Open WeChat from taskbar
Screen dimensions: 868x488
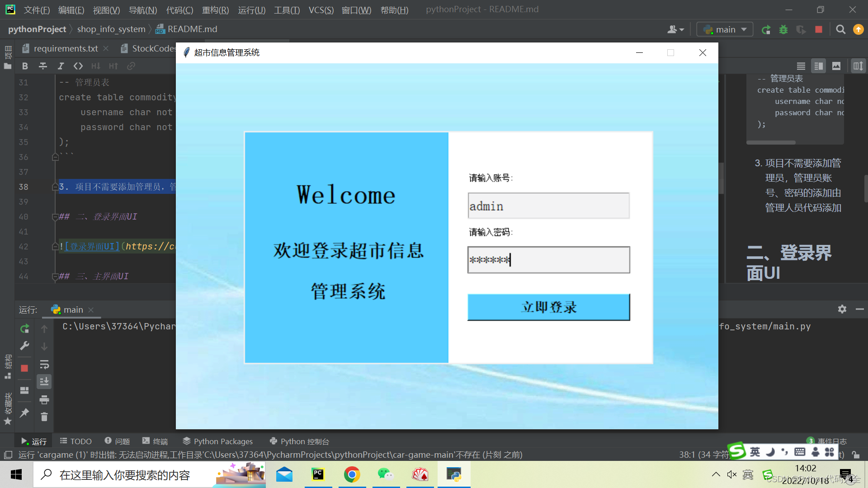point(386,474)
